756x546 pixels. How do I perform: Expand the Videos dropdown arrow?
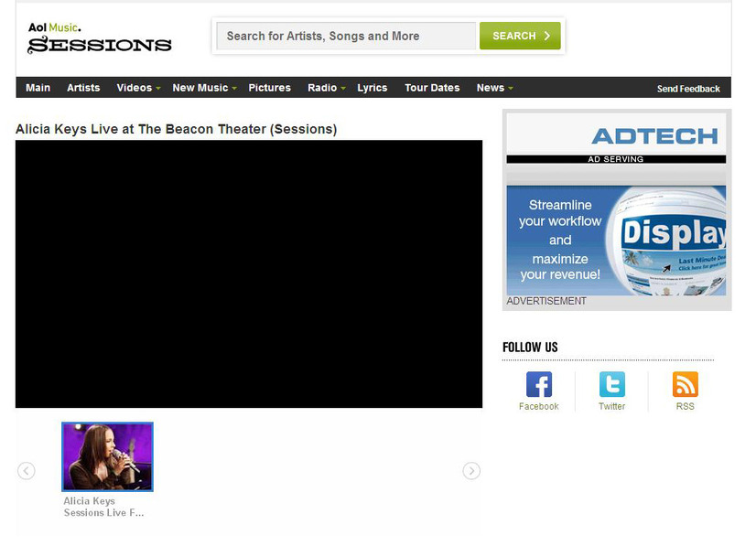coord(158,88)
